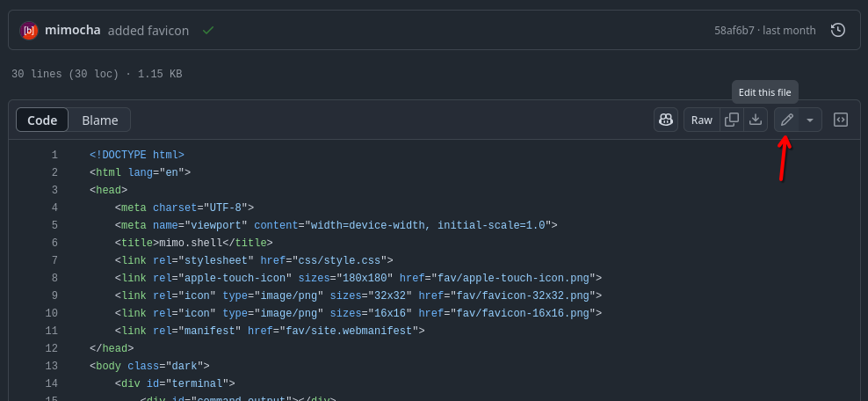Image resolution: width=868 pixels, height=401 pixels.
Task: Select line number 10
Action: point(52,313)
